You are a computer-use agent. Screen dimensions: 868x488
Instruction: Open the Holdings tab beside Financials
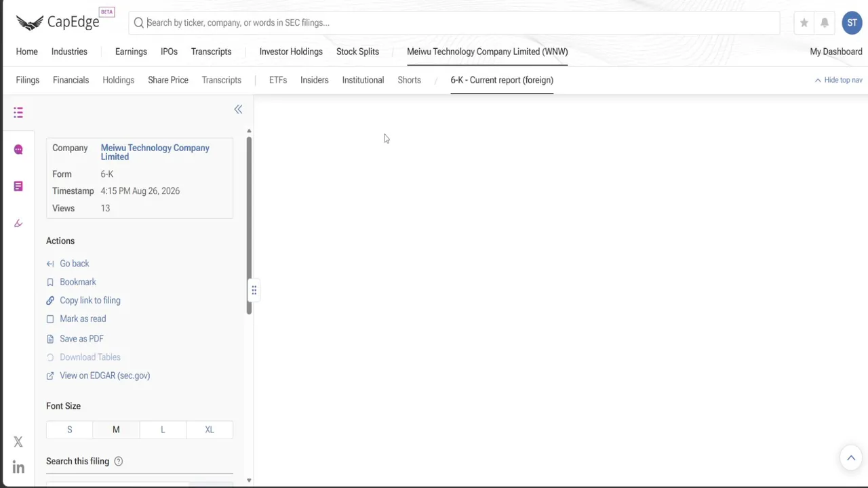118,80
